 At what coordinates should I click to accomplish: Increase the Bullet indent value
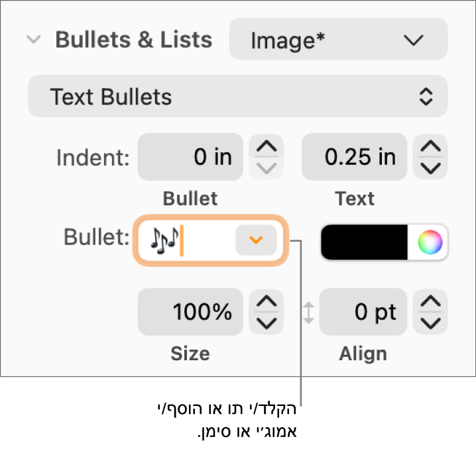click(x=267, y=146)
